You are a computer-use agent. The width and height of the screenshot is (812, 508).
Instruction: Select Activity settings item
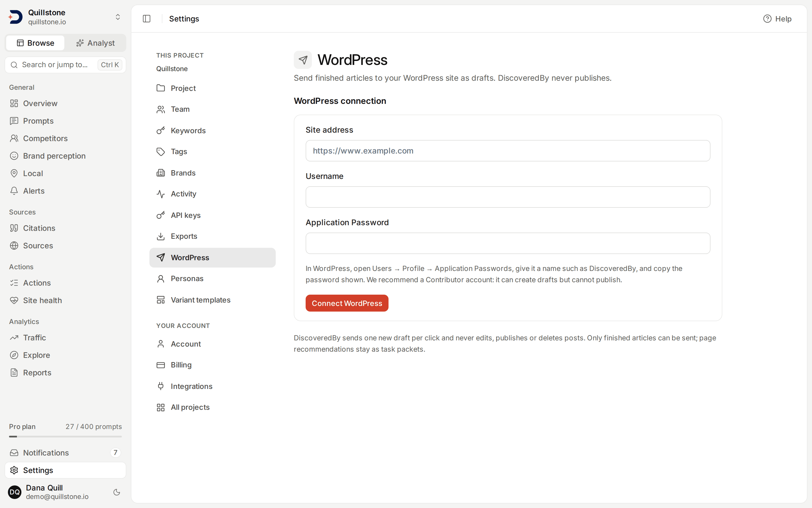(x=212, y=194)
